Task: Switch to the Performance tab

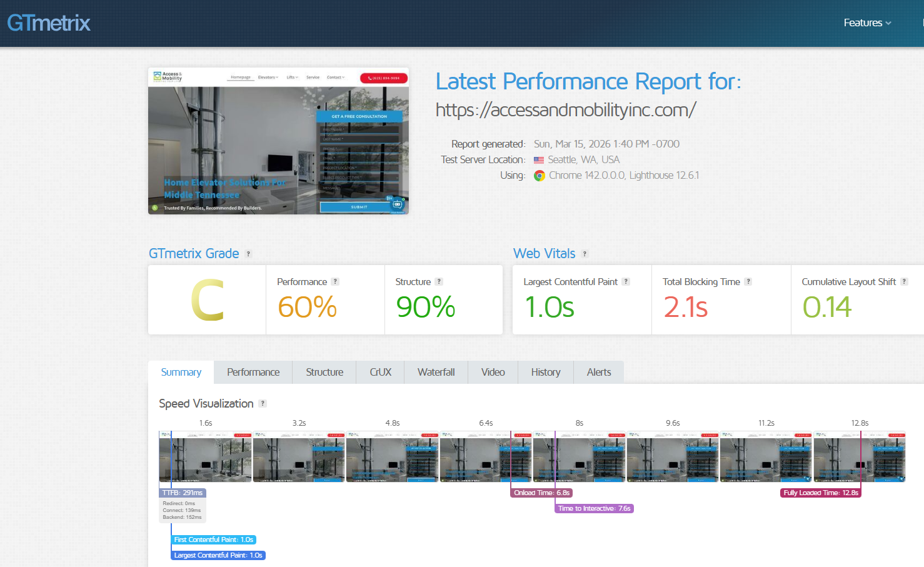Action: tap(253, 373)
